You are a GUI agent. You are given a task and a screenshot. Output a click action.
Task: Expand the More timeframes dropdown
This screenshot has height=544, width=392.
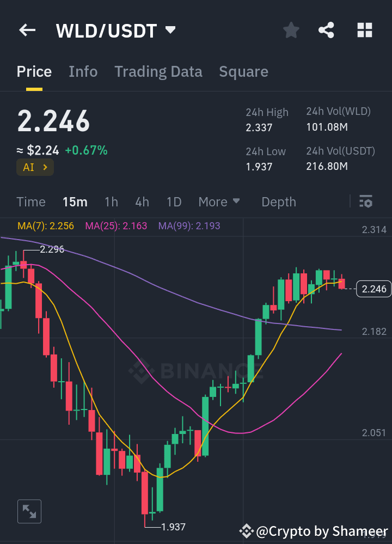(x=219, y=201)
